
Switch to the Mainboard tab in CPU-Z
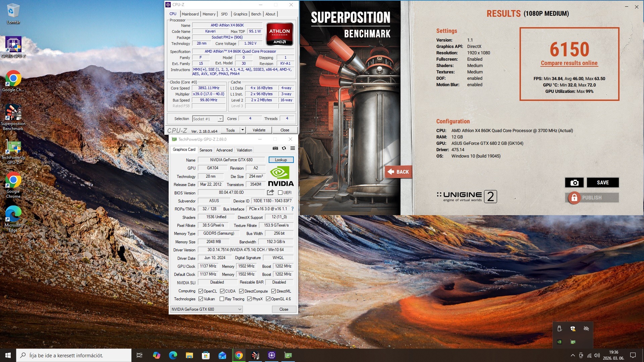[x=190, y=14]
